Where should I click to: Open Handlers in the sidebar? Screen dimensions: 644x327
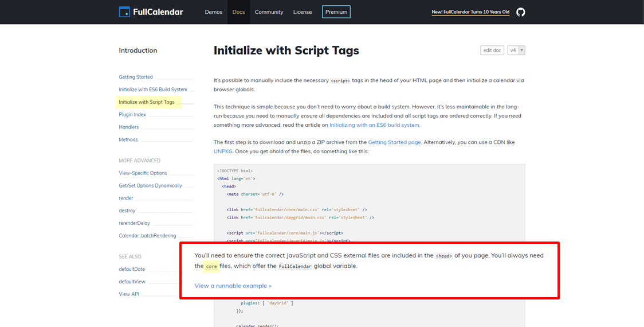tap(129, 127)
